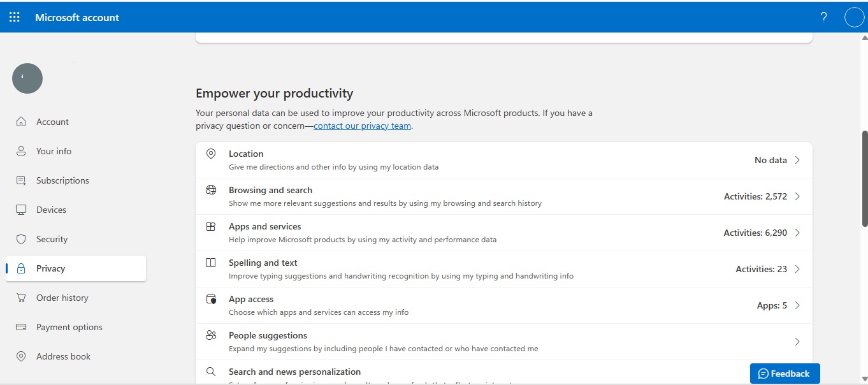The width and height of the screenshot is (868, 385).
Task: Expand People suggestions chevron
Action: (x=797, y=342)
